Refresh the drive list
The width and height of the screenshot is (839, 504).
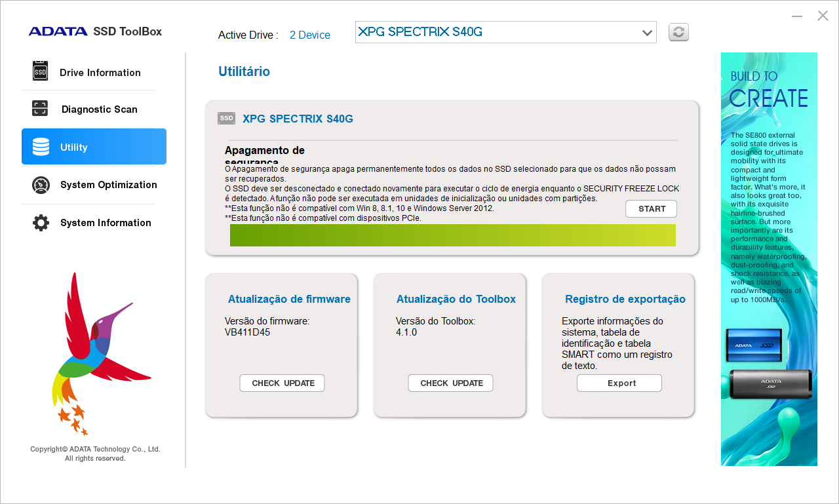(x=678, y=32)
